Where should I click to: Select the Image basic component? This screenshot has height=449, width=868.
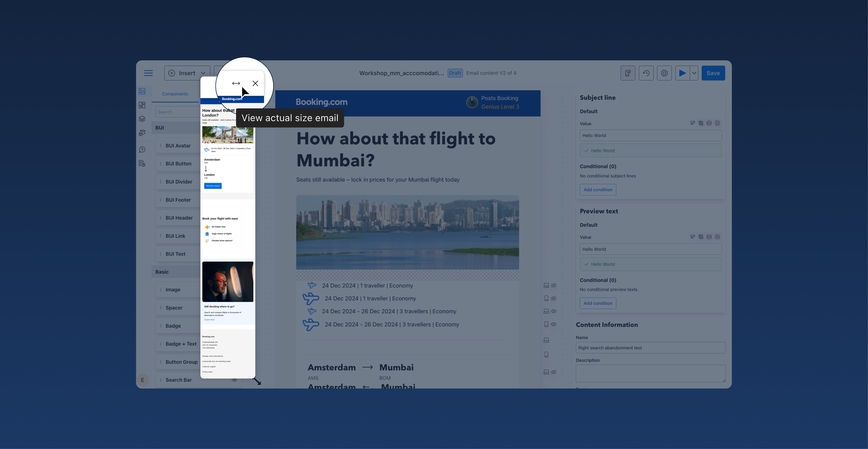pyautogui.click(x=178, y=290)
